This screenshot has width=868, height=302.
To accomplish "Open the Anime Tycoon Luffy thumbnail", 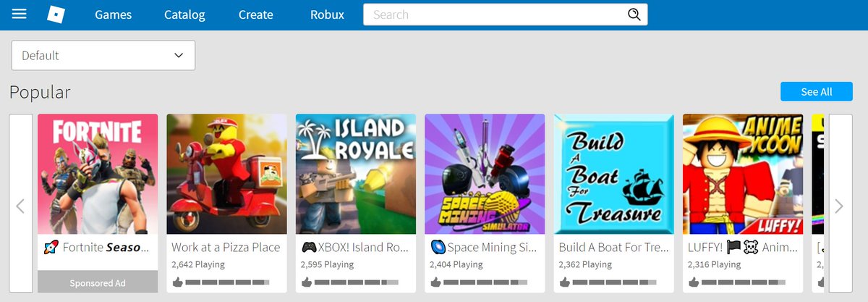I will (x=743, y=174).
